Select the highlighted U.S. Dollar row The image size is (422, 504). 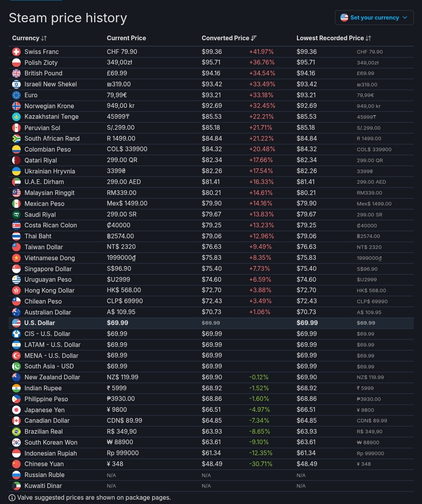pyautogui.click(x=39, y=323)
